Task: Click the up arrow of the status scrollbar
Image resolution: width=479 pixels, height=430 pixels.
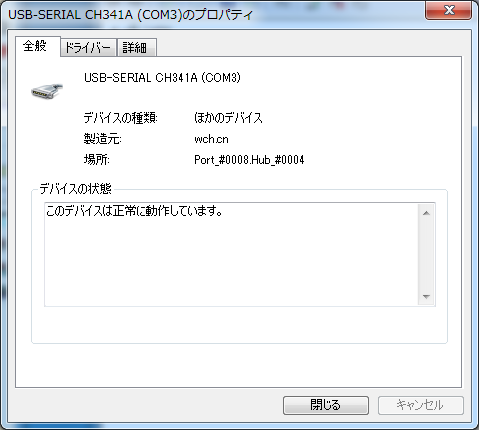Action: click(x=426, y=213)
